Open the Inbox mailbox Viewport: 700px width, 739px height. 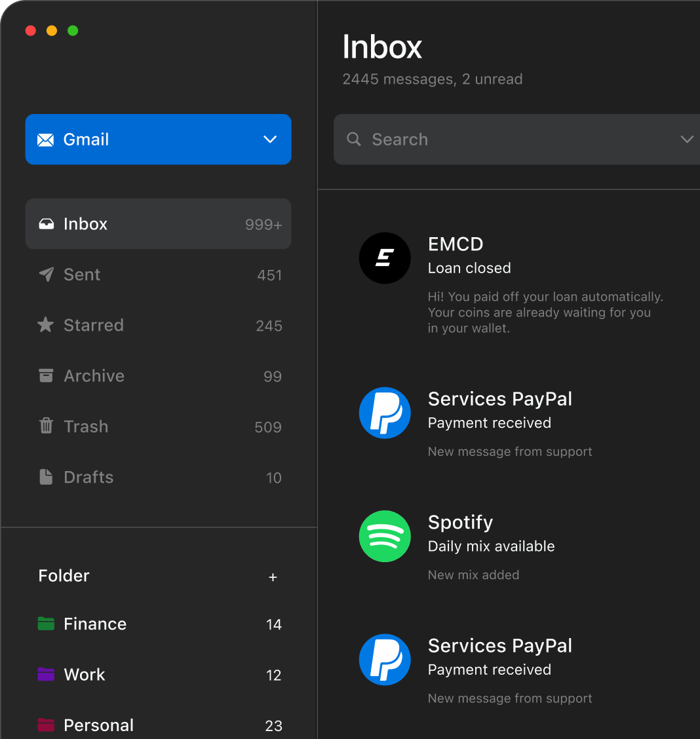(x=159, y=224)
